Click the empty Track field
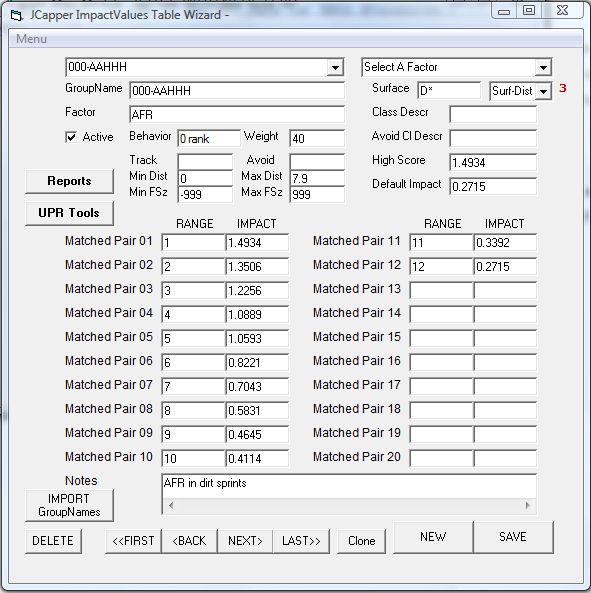This screenshot has width=591, height=593. [205, 162]
